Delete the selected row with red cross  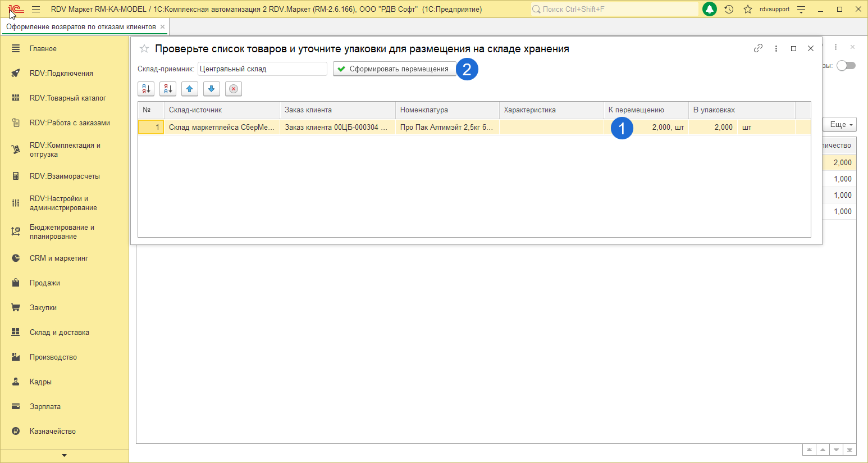pos(234,89)
